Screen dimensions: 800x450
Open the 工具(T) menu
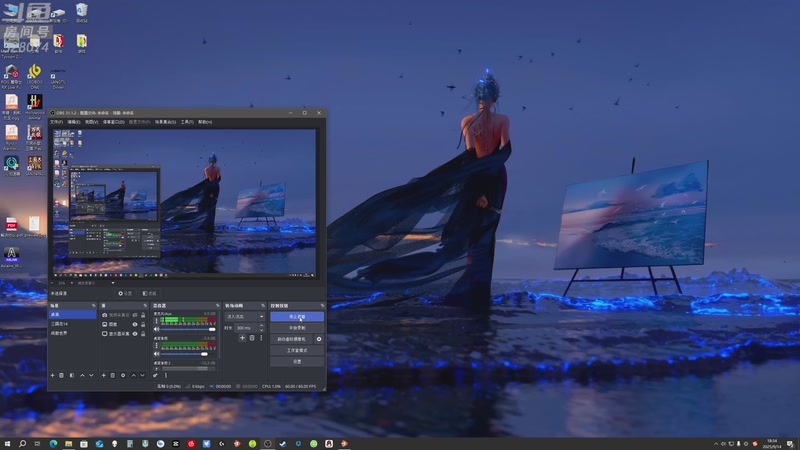coord(187,122)
